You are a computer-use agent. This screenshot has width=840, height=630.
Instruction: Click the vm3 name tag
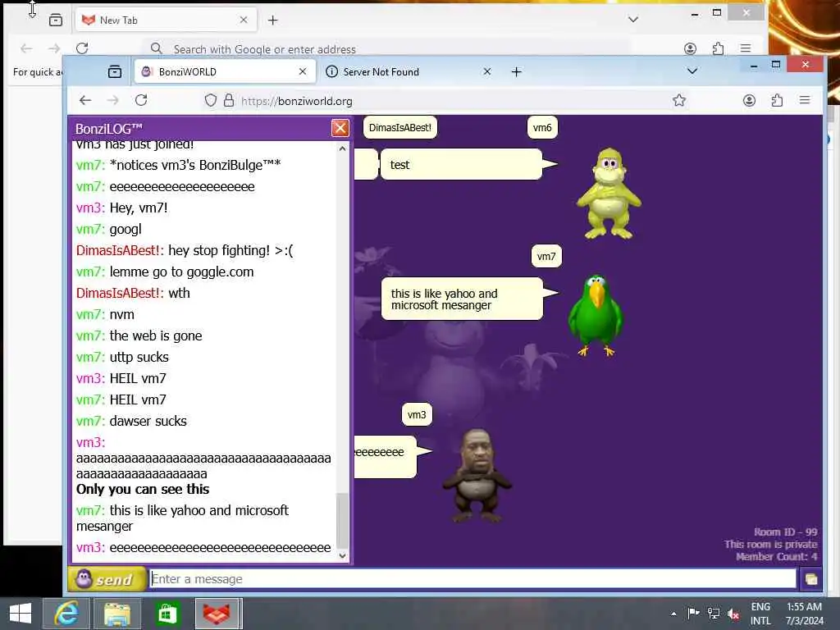417,414
